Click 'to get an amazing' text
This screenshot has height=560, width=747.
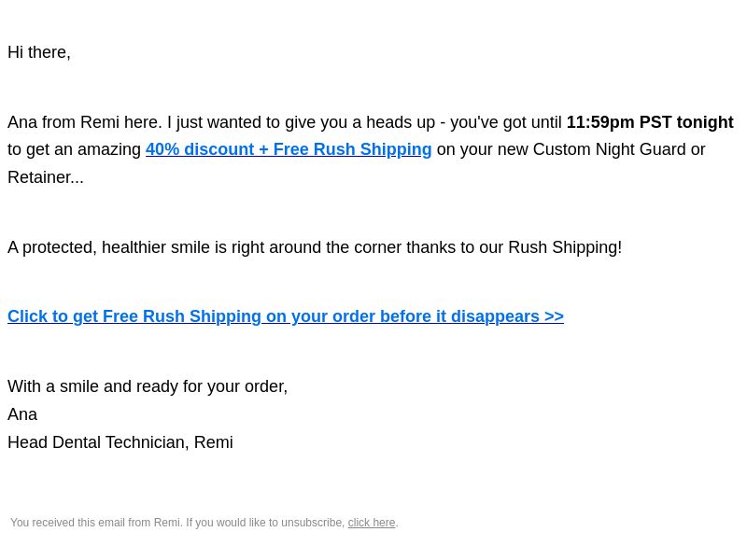coord(74,149)
